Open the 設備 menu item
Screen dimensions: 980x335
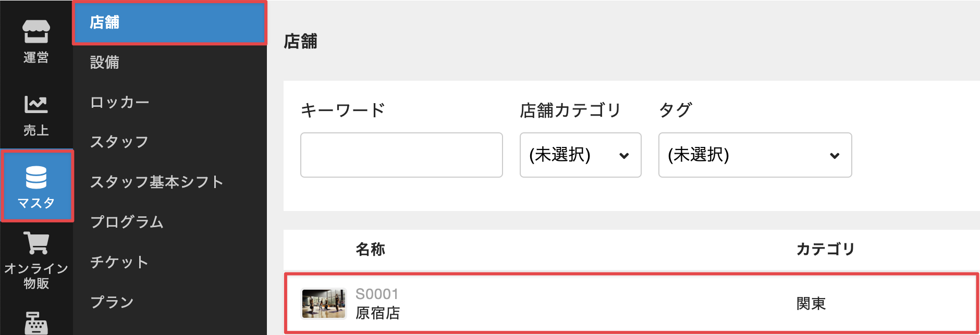coord(105,63)
